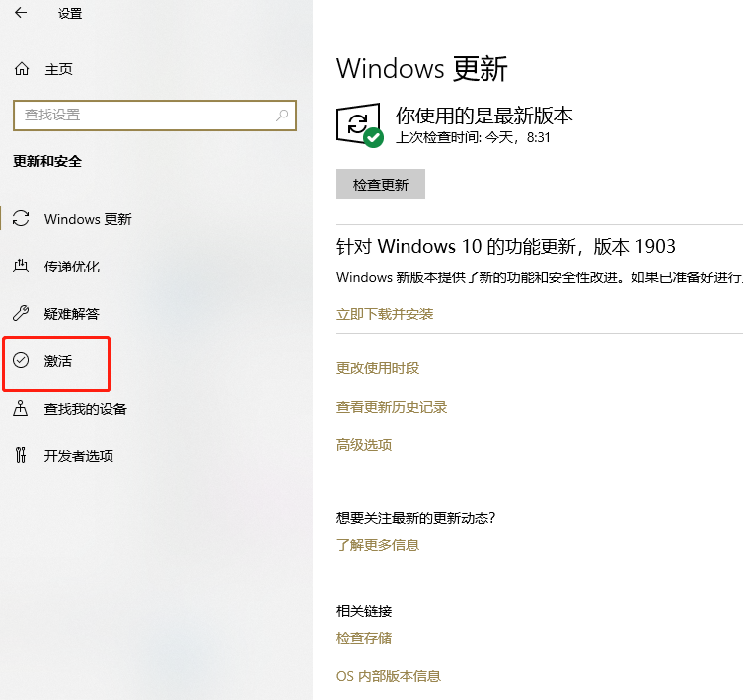
Task: Click the 相关链接 heading
Action: pos(364,611)
